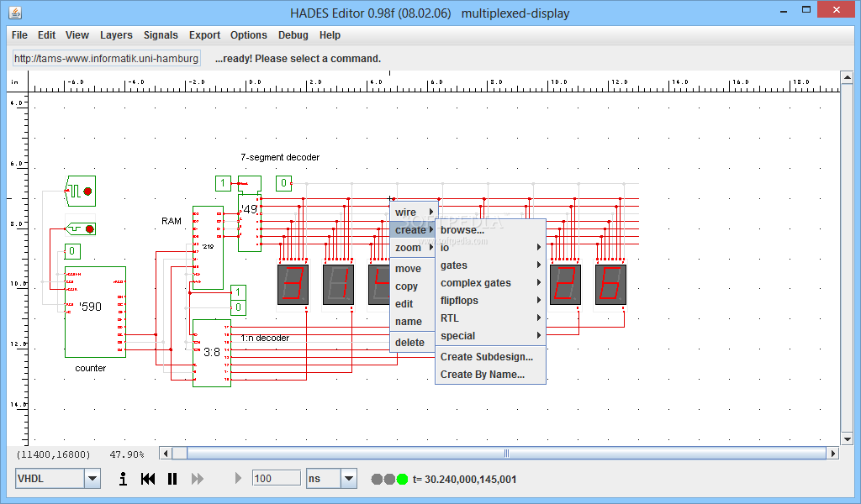Image resolution: width=861 pixels, height=504 pixels.
Task: Choose delete from the popup menu
Action: 413,342
